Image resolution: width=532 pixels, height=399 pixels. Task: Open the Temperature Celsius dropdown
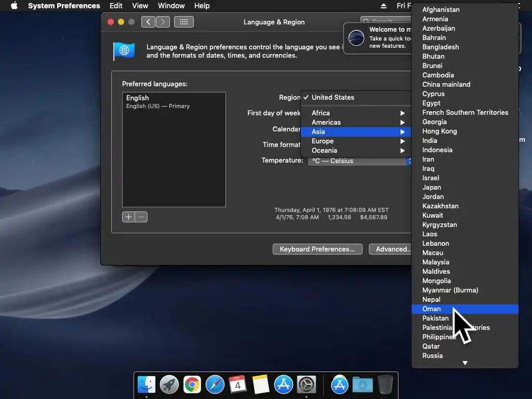359,161
